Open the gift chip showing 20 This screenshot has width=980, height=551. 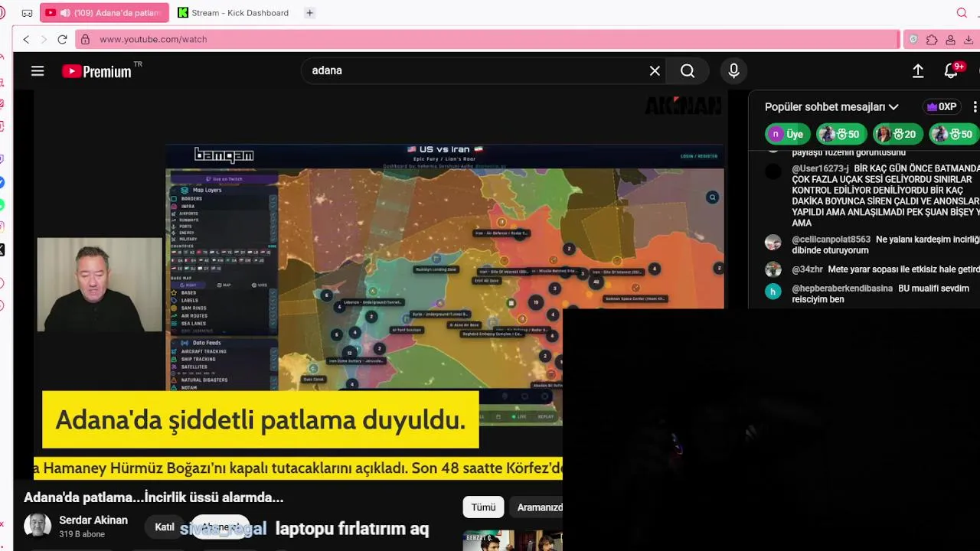click(x=897, y=134)
